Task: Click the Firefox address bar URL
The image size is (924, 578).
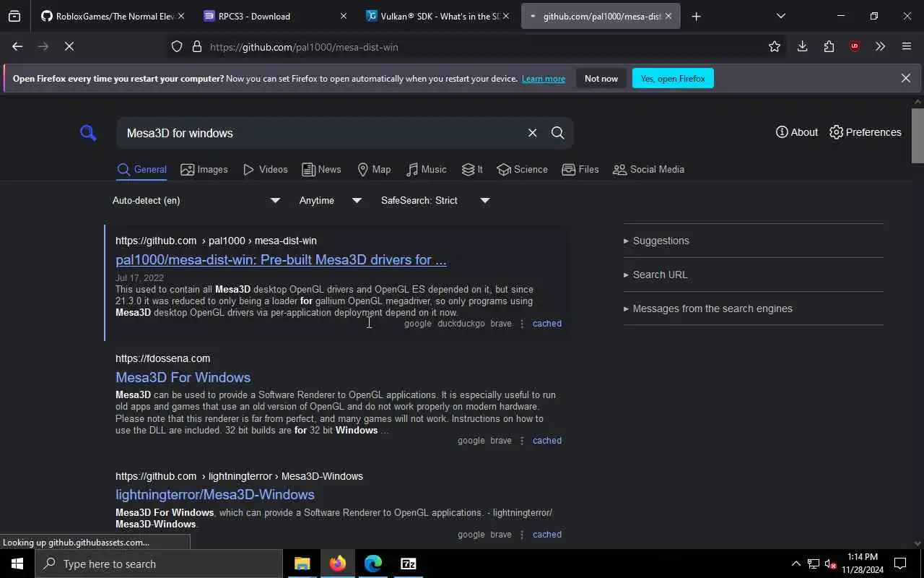Action: pos(304,47)
